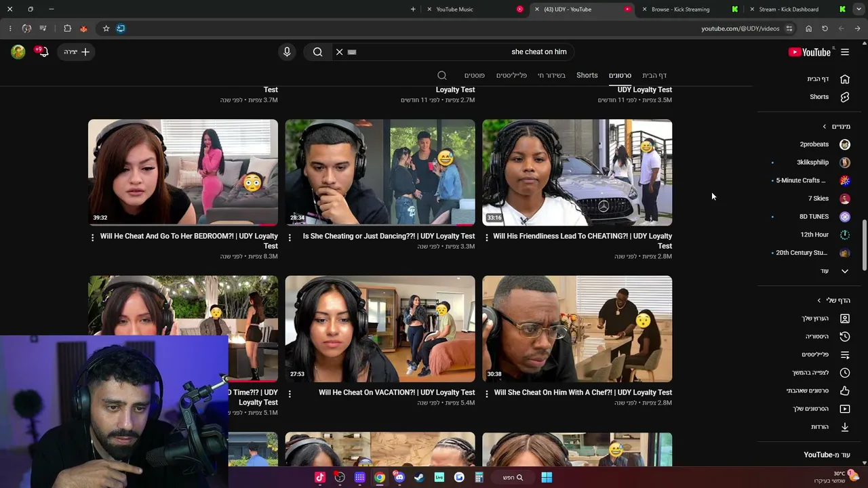
Task: Open a new browser tab
Action: pos(413,9)
